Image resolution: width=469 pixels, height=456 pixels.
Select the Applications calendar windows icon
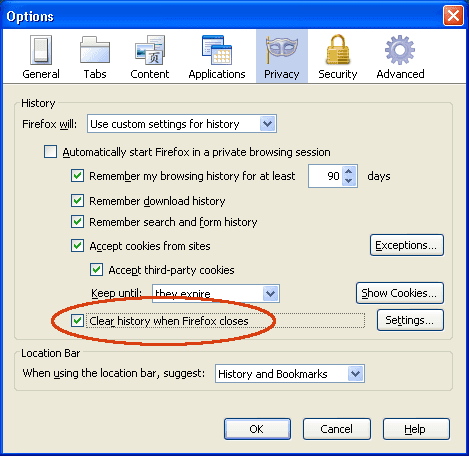tap(217, 50)
